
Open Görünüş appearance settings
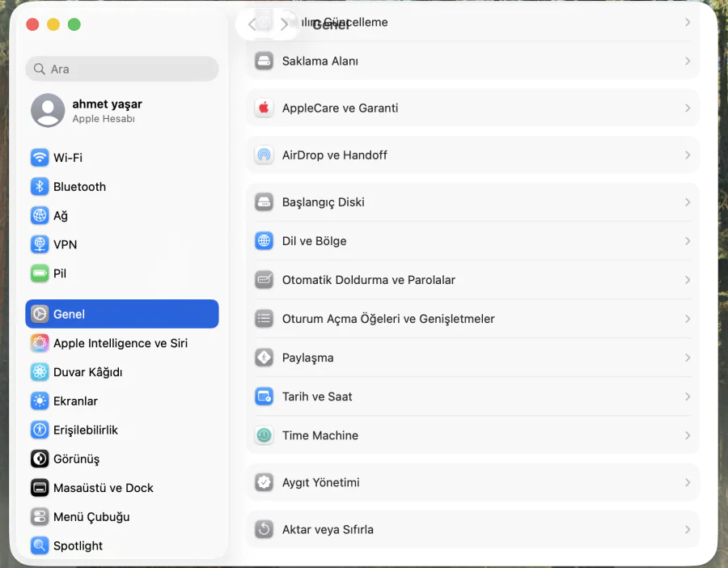79,459
